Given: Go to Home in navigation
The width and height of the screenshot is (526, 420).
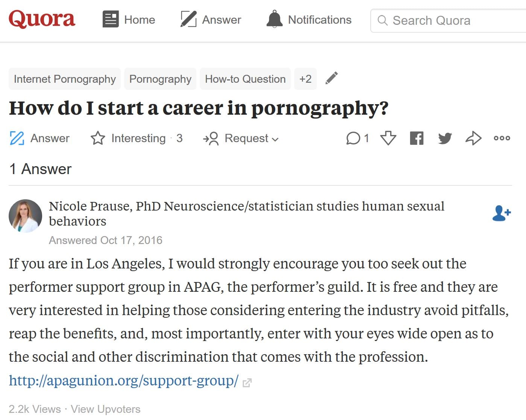Looking at the screenshot, I should [x=129, y=20].
